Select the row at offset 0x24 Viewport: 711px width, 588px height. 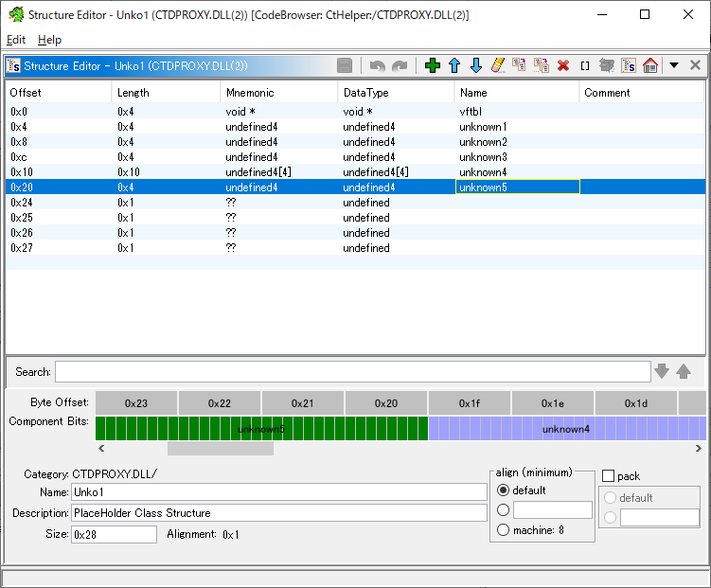[x=356, y=203]
